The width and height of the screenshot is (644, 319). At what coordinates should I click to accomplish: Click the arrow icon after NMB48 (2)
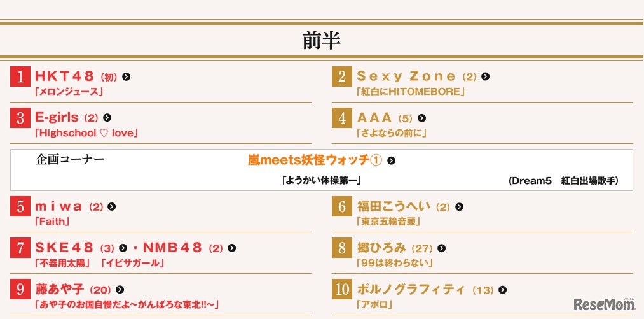231,248
